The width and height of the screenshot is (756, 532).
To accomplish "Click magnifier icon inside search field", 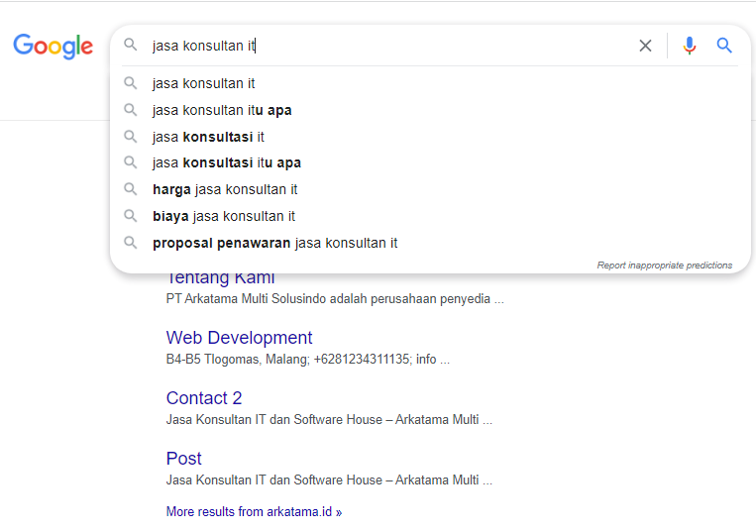I will point(130,45).
